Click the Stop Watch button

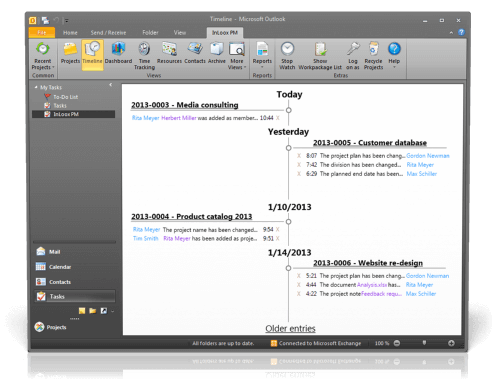[x=287, y=56]
